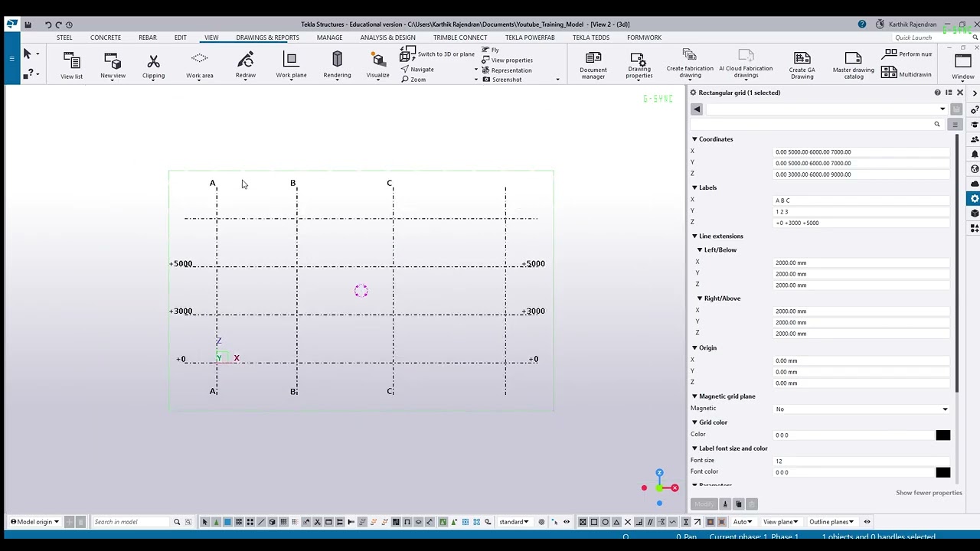Open Drawing properties
Screen dimensions: 980x551
(639, 65)
